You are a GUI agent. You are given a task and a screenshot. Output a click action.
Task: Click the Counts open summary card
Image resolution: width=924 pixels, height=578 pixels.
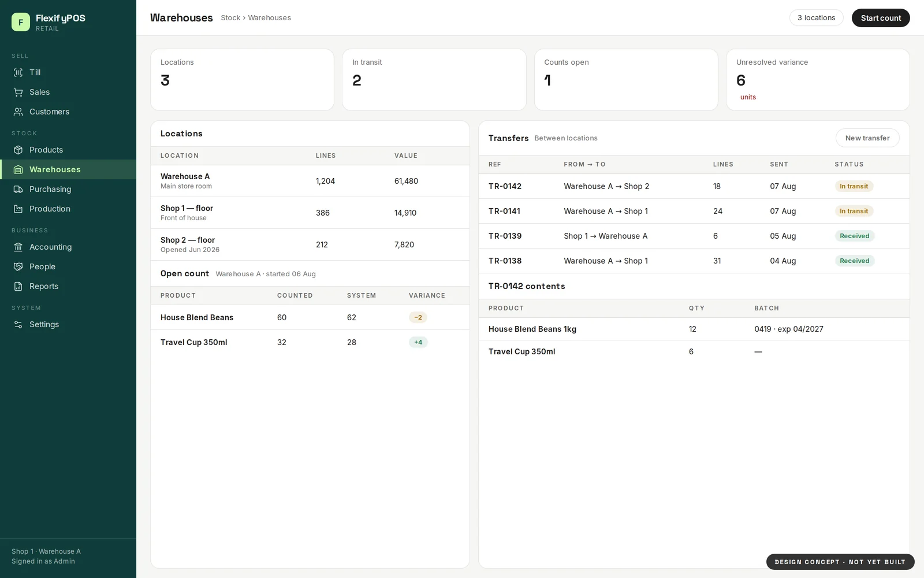(626, 80)
